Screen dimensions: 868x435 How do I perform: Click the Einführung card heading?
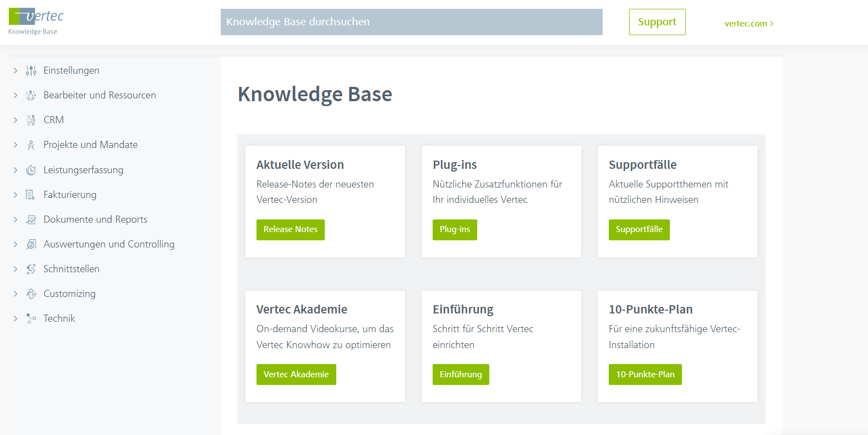tap(463, 309)
